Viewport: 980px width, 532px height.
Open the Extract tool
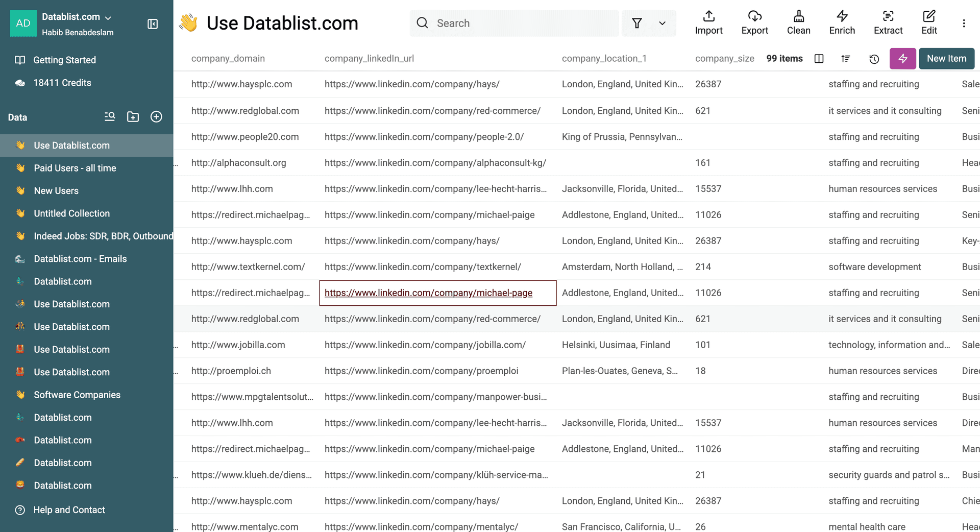[x=888, y=22]
